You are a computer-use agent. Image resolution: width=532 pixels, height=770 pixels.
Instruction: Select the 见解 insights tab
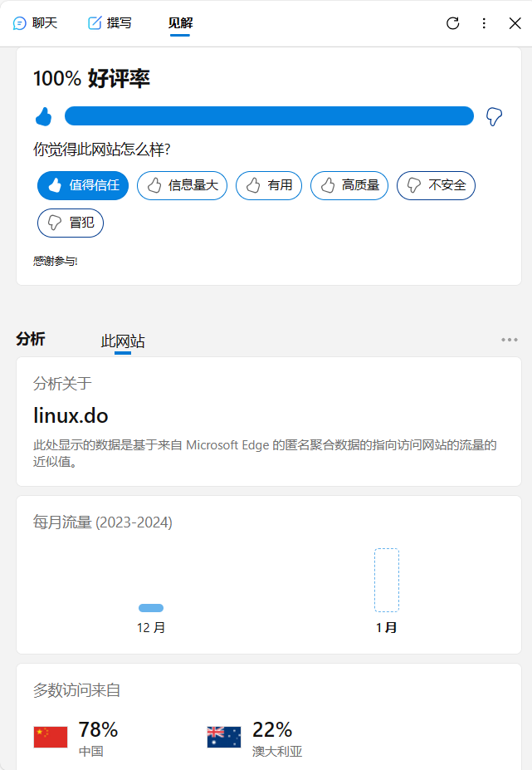point(180,23)
